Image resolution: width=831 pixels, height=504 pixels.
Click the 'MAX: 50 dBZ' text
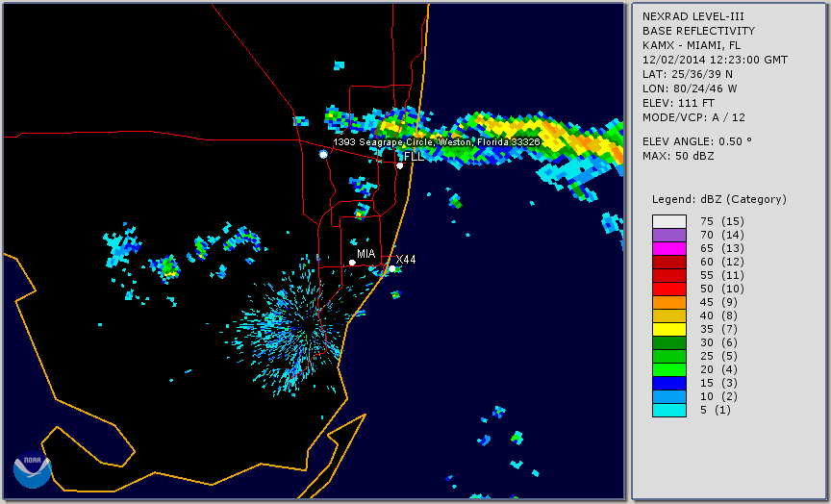coord(678,156)
